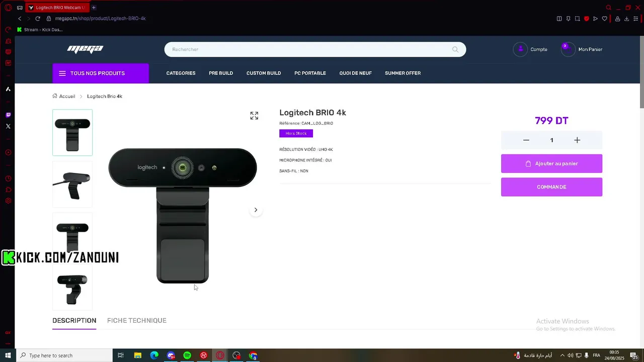The height and width of the screenshot is (362, 644).
Task: Click the search magnifier in Rechercher box
Action: point(455,49)
